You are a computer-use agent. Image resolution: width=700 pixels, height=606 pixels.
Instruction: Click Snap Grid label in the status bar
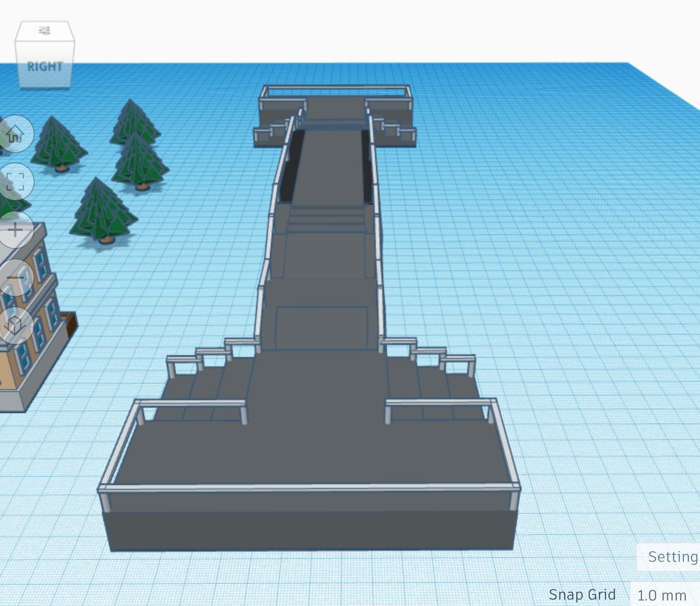pos(584,595)
